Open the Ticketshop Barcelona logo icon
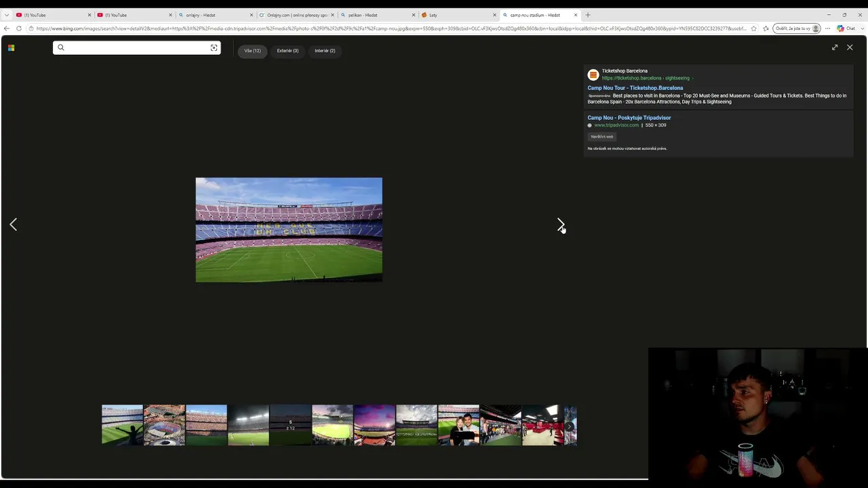 pos(593,75)
